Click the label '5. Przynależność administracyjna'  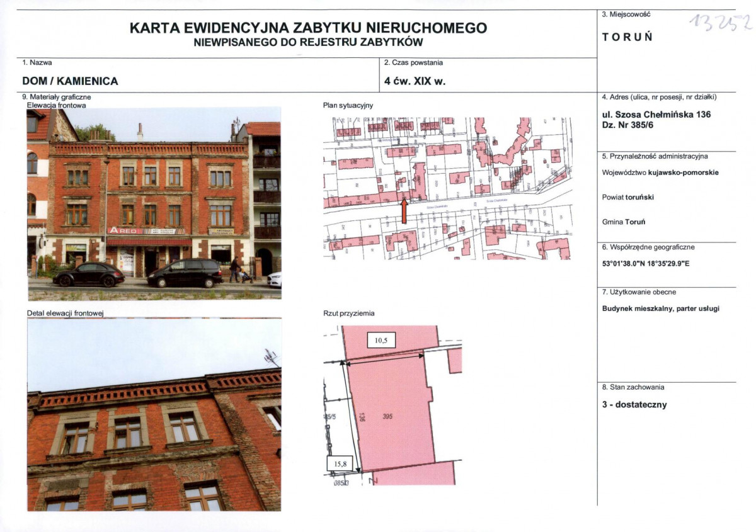pos(655,156)
